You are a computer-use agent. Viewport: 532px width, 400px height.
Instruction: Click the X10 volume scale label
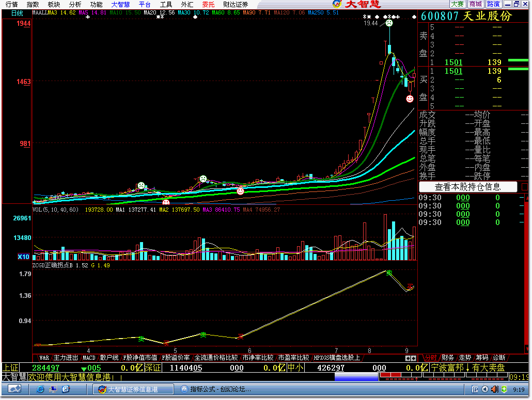click(23, 257)
